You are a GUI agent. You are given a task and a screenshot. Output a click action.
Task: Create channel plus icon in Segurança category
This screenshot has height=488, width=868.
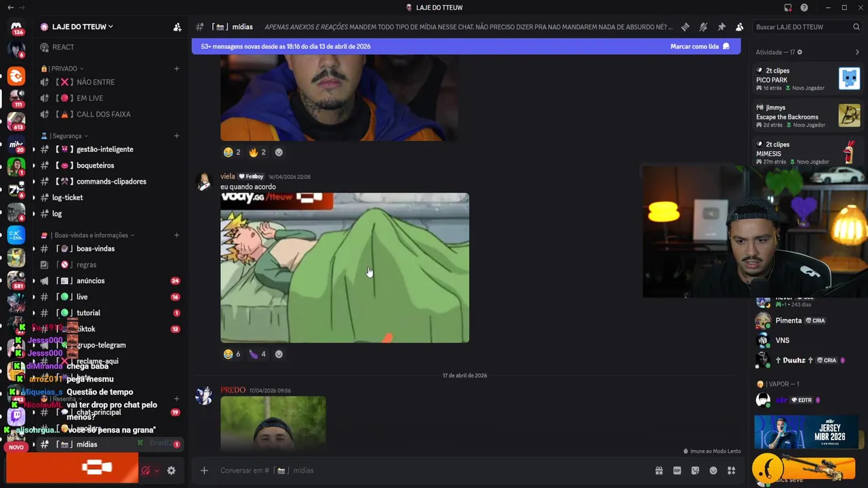click(x=176, y=136)
